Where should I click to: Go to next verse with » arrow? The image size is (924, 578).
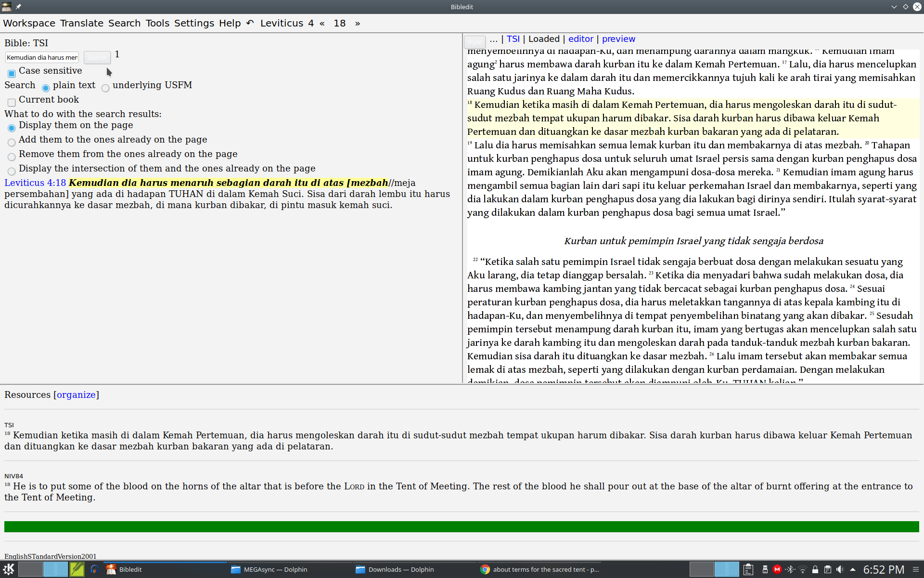358,23
